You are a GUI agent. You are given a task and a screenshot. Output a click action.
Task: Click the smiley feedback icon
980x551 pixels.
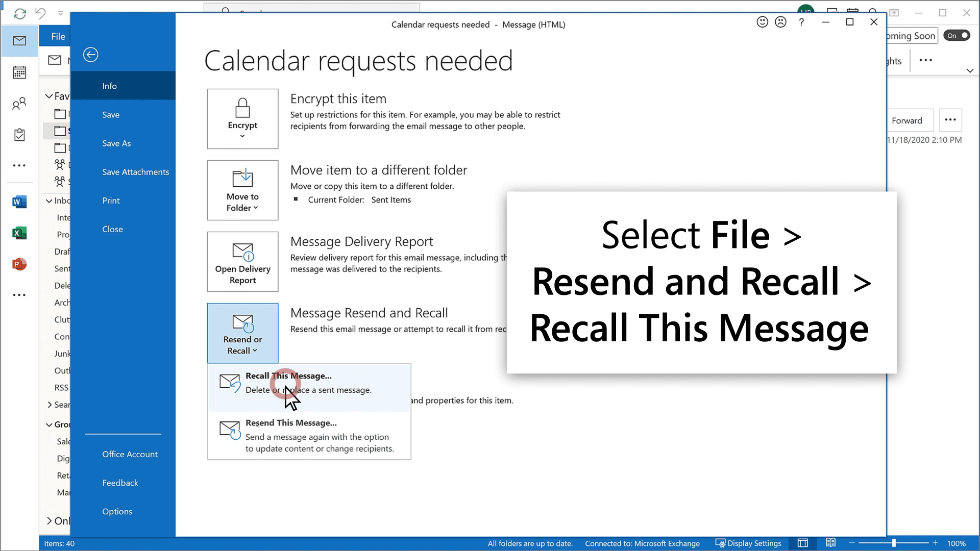coord(762,22)
